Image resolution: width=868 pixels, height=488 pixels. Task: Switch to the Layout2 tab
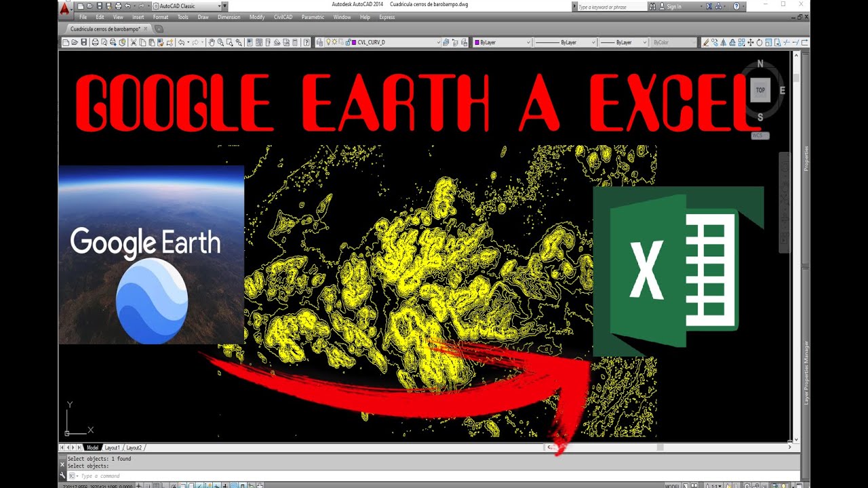134,447
